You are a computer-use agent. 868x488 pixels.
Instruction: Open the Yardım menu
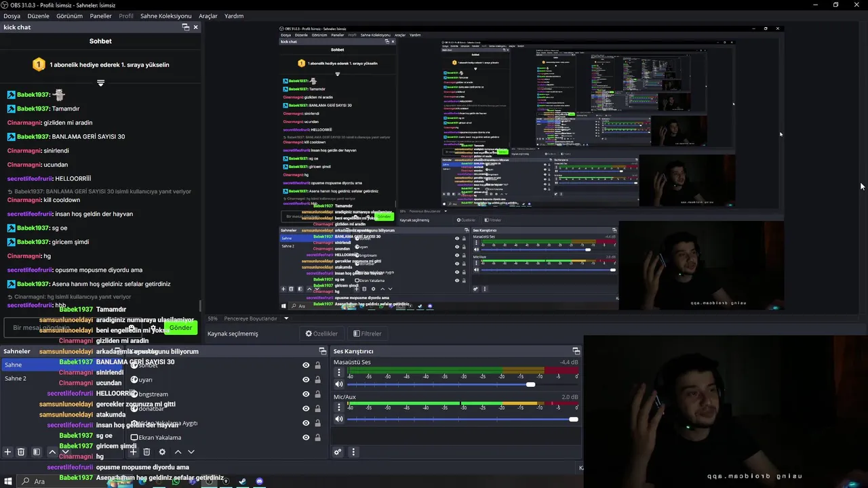click(x=234, y=16)
